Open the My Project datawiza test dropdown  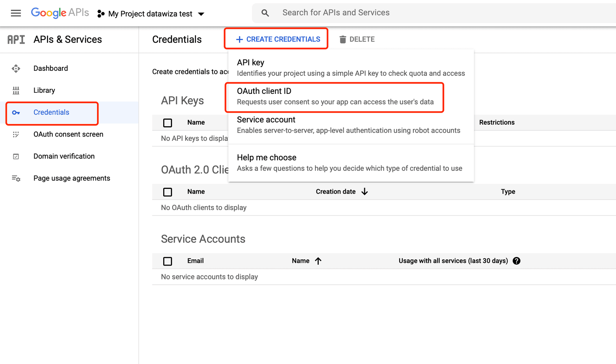click(151, 14)
